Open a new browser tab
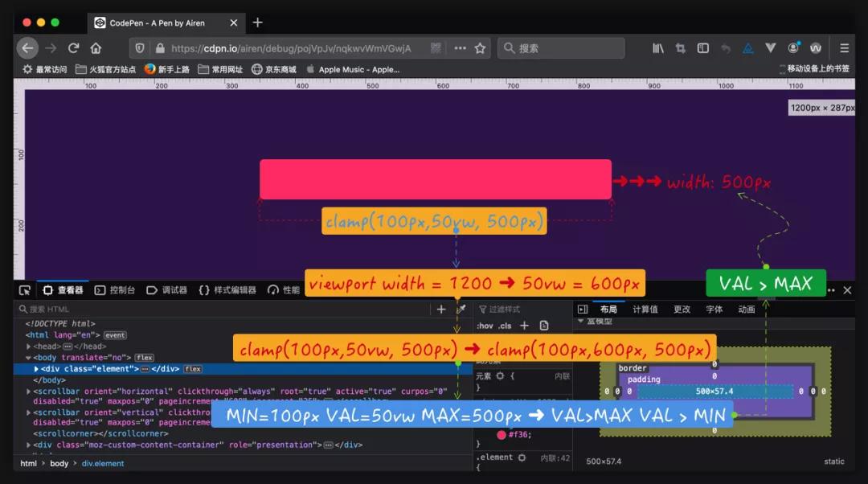The image size is (868, 484). pos(257,23)
